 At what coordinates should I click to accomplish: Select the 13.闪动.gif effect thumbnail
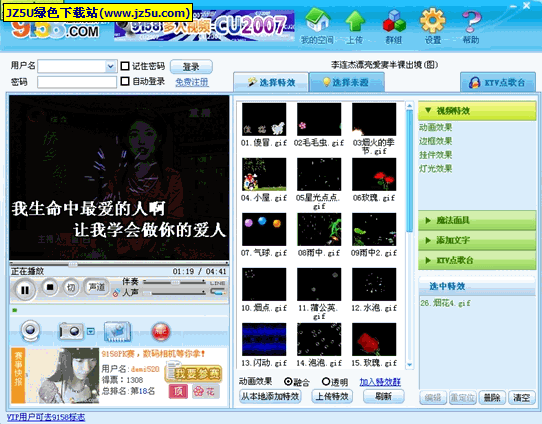264,339
